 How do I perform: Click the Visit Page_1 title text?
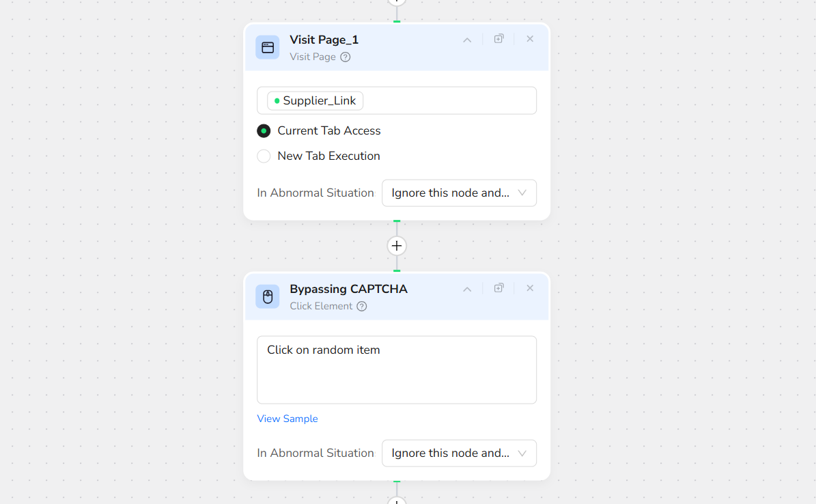point(324,40)
